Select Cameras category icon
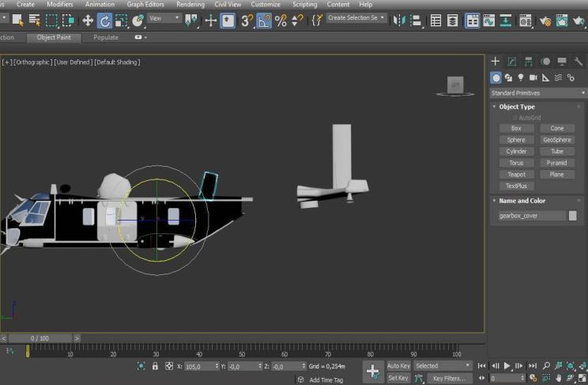The width and height of the screenshot is (588, 385). [533, 77]
